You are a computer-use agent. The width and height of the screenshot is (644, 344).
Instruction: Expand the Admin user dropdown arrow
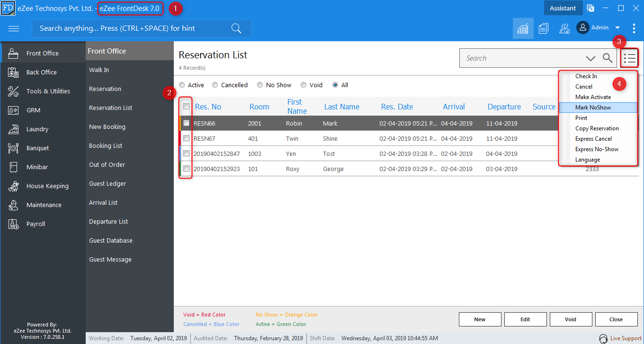[x=617, y=28]
